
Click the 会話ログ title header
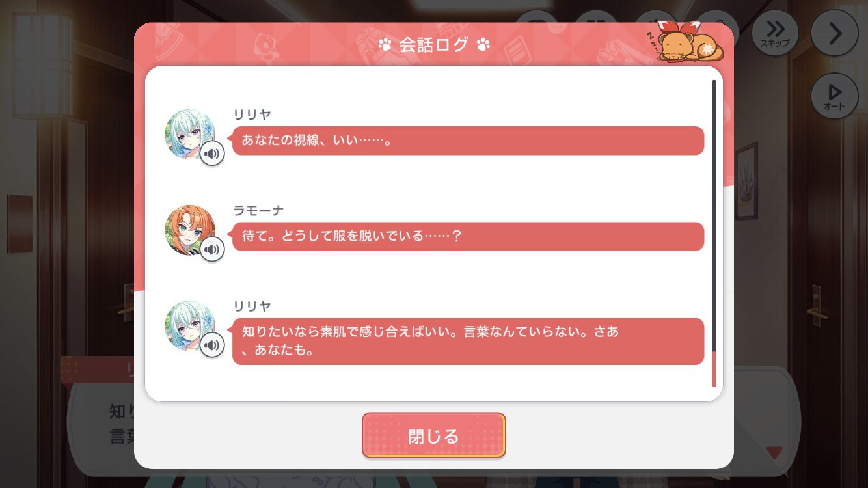[433, 45]
